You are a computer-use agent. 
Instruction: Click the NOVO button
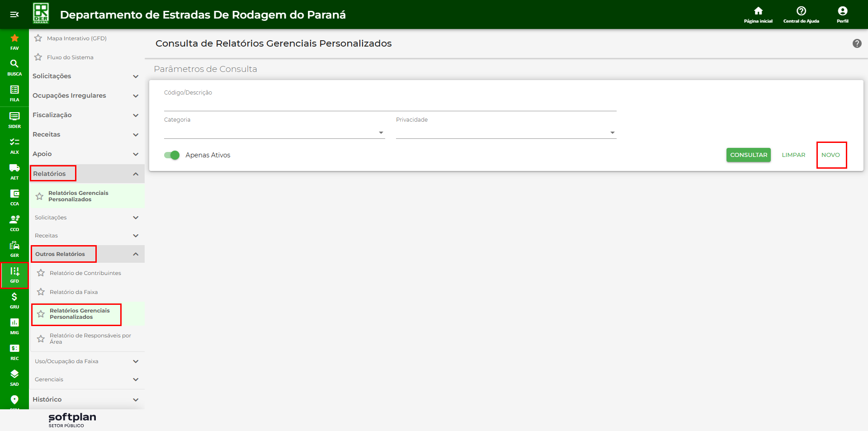pyautogui.click(x=830, y=155)
